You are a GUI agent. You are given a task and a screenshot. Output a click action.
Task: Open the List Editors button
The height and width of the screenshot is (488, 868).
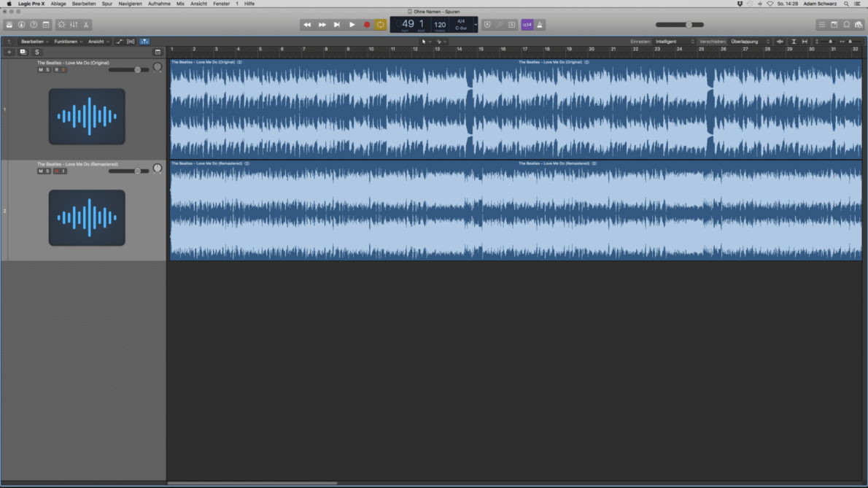(822, 25)
